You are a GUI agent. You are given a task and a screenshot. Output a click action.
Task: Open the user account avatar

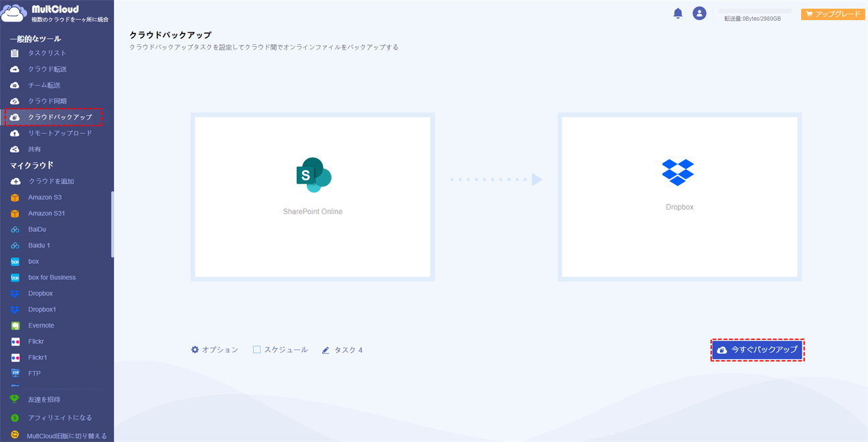coord(699,13)
